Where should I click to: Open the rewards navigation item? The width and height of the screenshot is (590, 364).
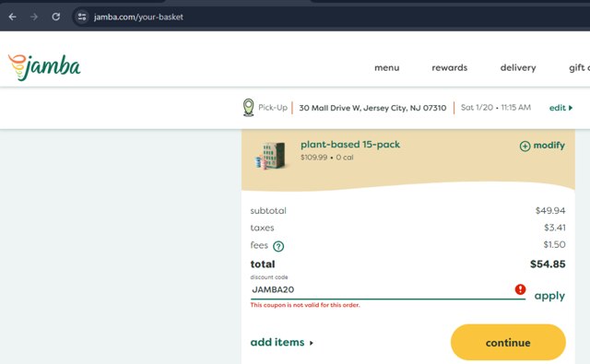pyautogui.click(x=449, y=67)
